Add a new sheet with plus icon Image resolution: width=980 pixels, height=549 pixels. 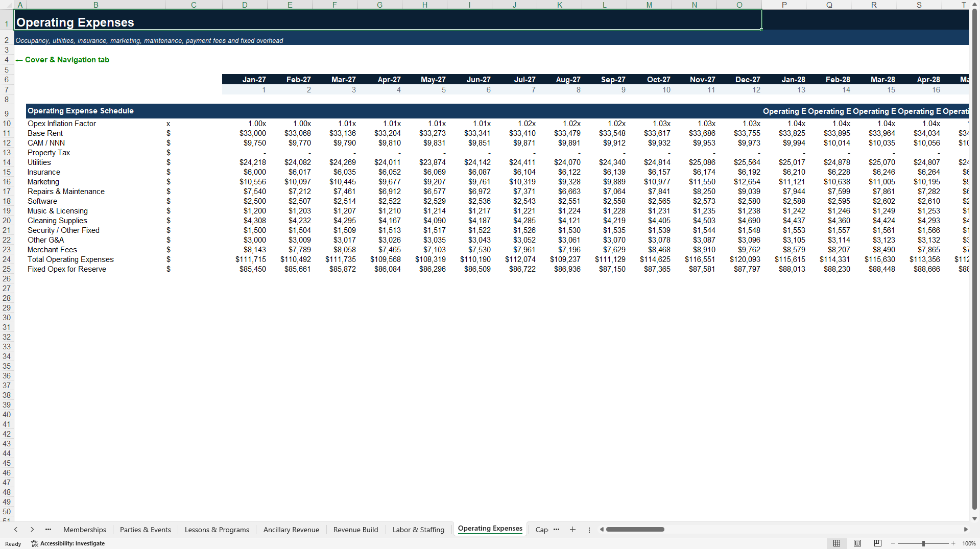point(572,530)
